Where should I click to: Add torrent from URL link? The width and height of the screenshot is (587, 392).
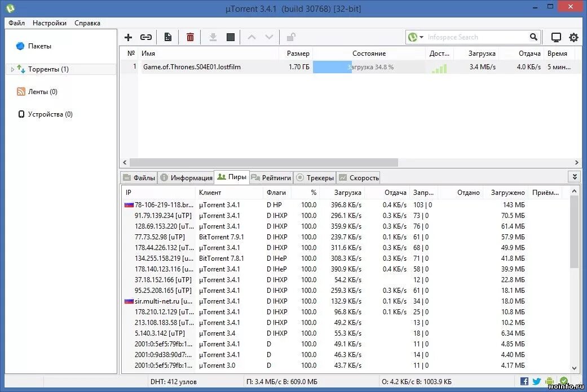point(146,37)
